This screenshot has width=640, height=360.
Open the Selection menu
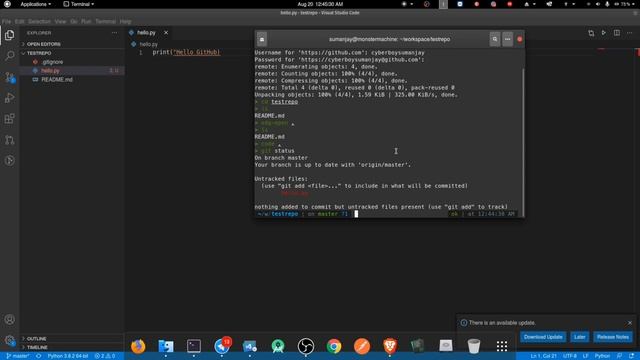39,21
